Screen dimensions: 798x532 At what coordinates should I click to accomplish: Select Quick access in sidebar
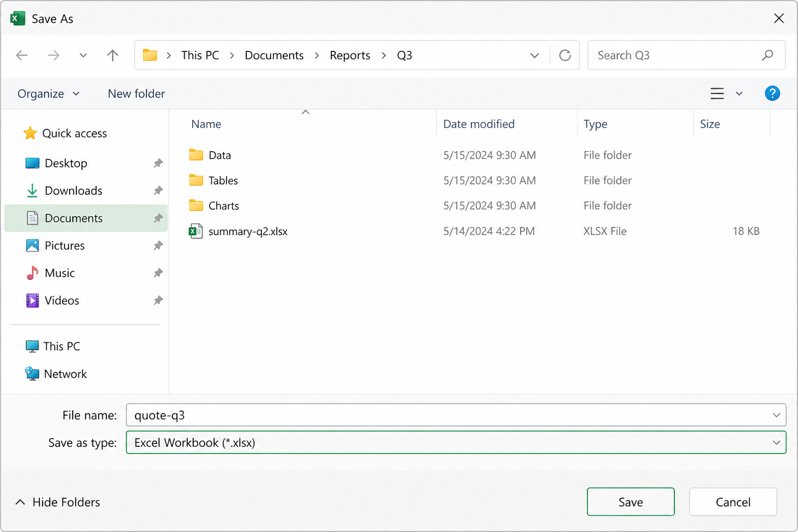[65, 134]
